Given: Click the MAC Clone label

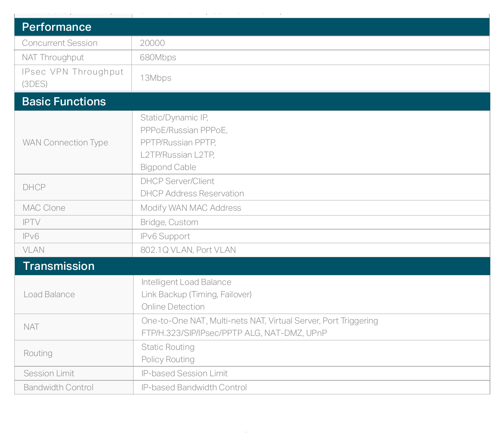Looking at the screenshot, I should click(44, 208).
